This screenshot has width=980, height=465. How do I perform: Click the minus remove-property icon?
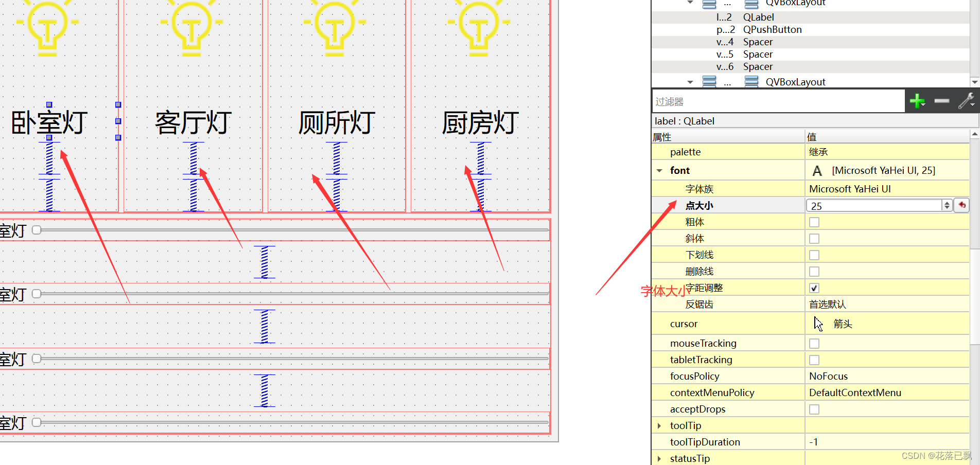(x=942, y=101)
